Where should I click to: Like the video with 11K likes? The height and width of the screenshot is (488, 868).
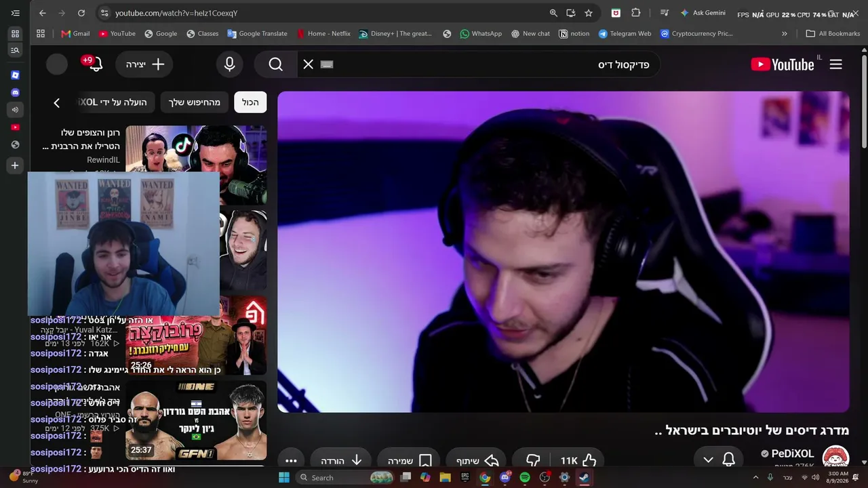(x=578, y=460)
